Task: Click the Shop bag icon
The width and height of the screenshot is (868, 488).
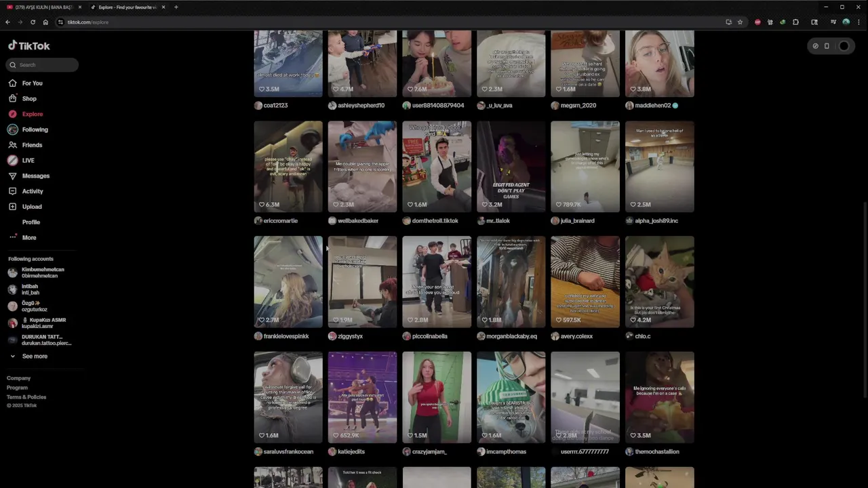Action: [x=12, y=98]
